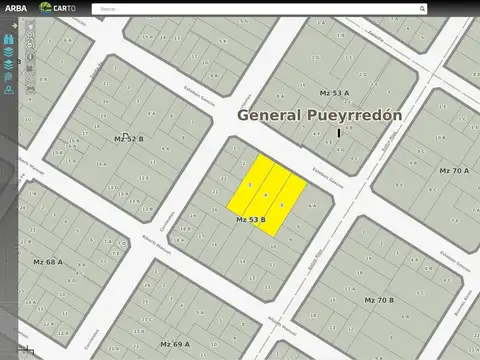
Task: Select parcel 14 A in block Mz 52 B
Action: click(101, 164)
